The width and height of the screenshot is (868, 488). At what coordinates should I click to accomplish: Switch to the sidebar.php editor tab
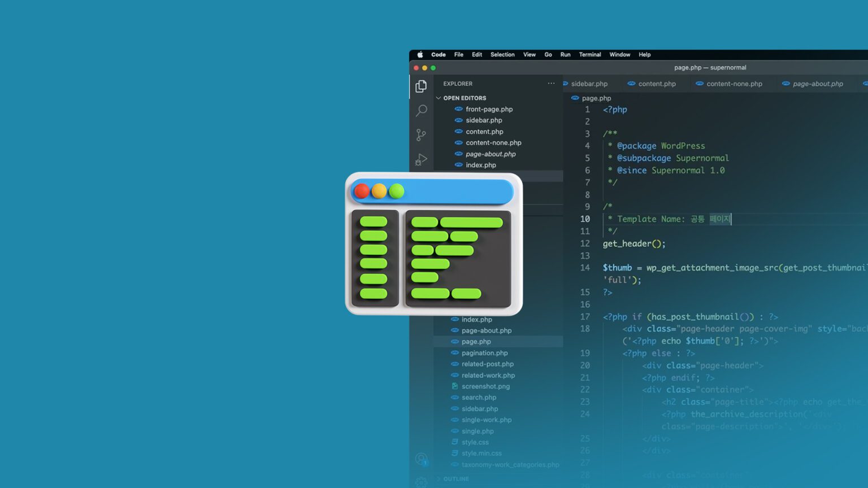click(589, 84)
